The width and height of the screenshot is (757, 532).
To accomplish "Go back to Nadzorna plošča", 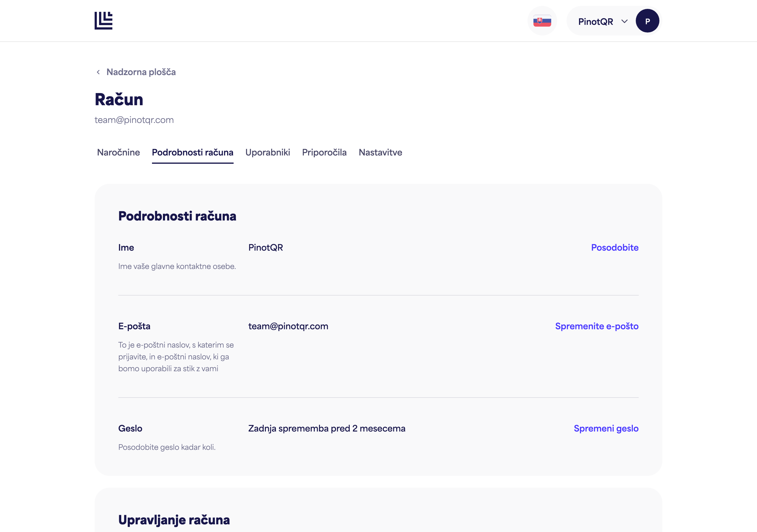I will click(141, 72).
